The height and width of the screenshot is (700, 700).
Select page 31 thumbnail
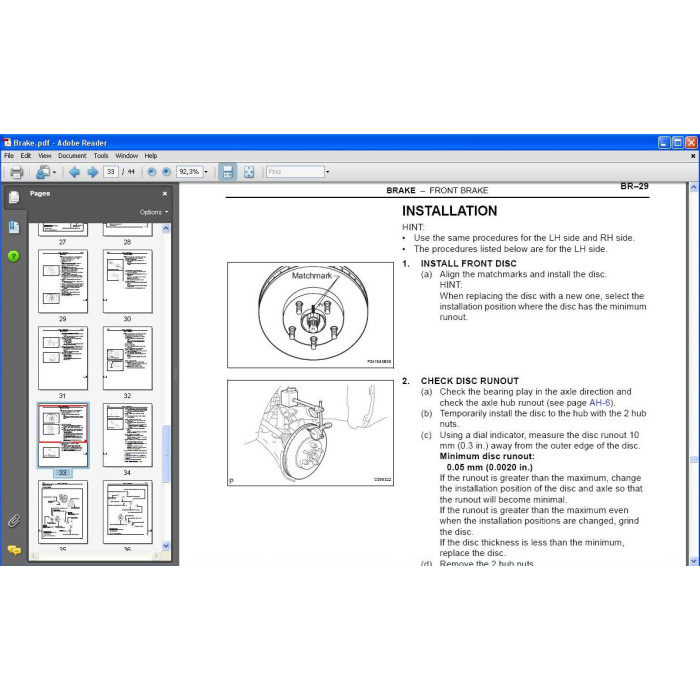pyautogui.click(x=62, y=358)
